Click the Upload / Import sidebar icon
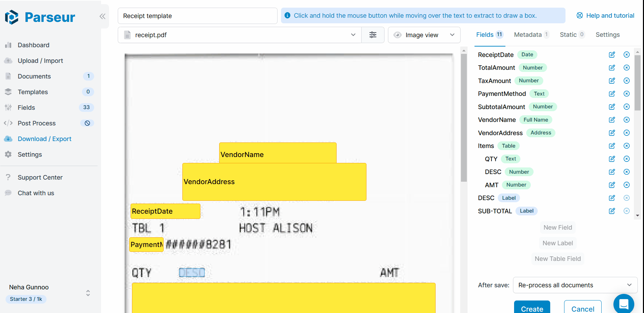Viewport: 644px width, 313px height. coord(8,60)
